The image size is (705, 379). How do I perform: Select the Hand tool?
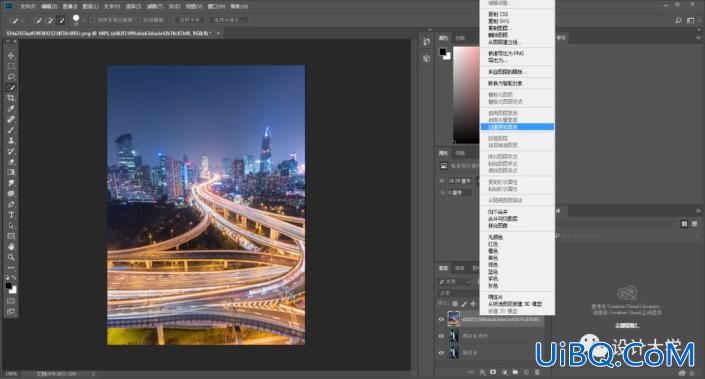pyautogui.click(x=11, y=247)
